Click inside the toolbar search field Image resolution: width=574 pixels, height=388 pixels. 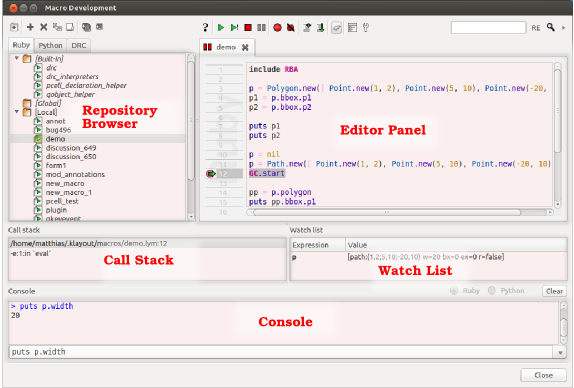tap(488, 27)
